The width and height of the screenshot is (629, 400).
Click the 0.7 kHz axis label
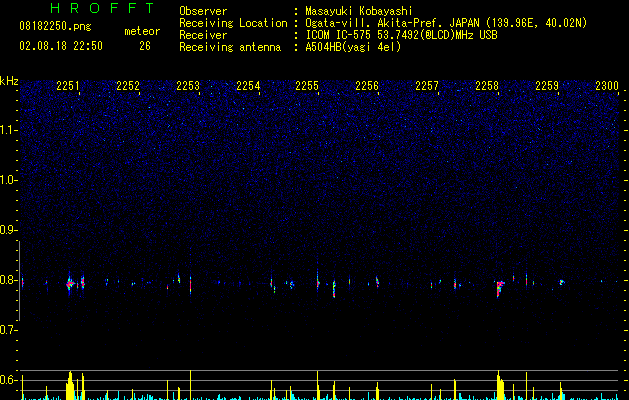tap(7, 330)
